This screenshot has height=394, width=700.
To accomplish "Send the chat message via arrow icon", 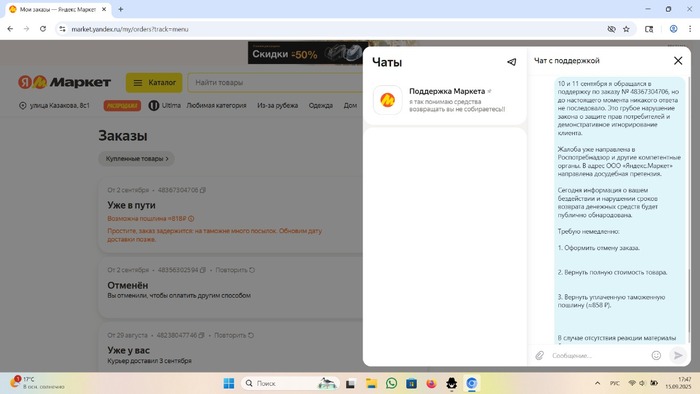I will 678,355.
